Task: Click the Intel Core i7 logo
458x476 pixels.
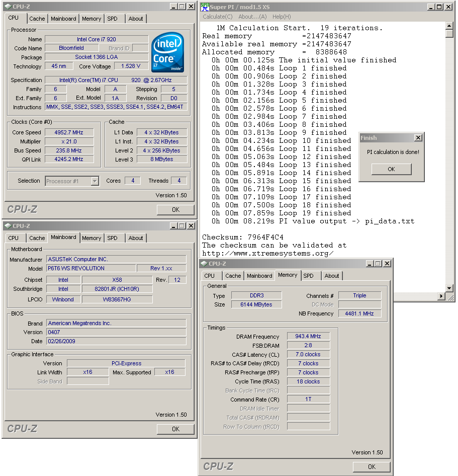Action: pyautogui.click(x=168, y=52)
